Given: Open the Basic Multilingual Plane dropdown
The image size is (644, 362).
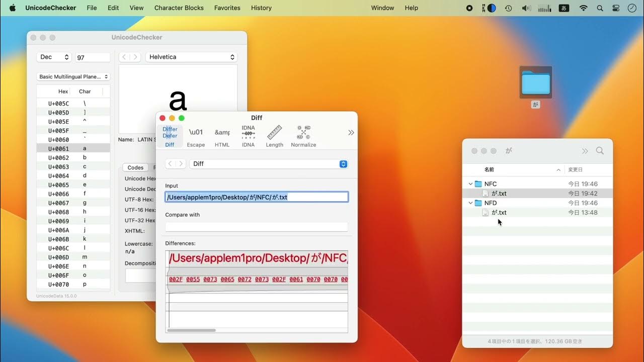Looking at the screenshot, I should (x=73, y=77).
